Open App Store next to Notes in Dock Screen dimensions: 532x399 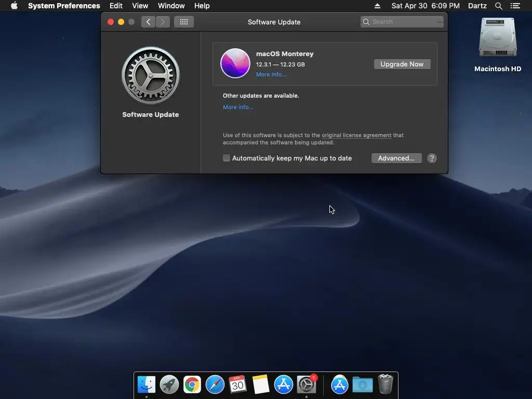click(283, 384)
